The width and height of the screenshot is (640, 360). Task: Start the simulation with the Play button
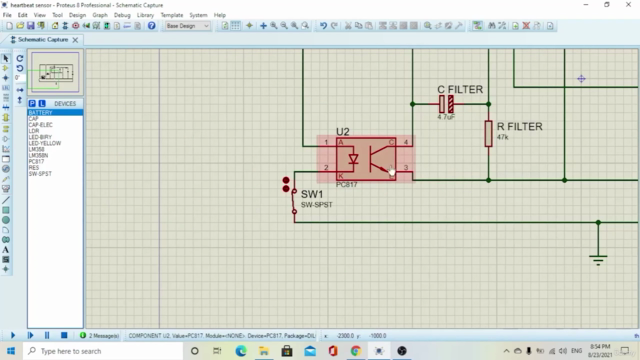click(x=13, y=336)
